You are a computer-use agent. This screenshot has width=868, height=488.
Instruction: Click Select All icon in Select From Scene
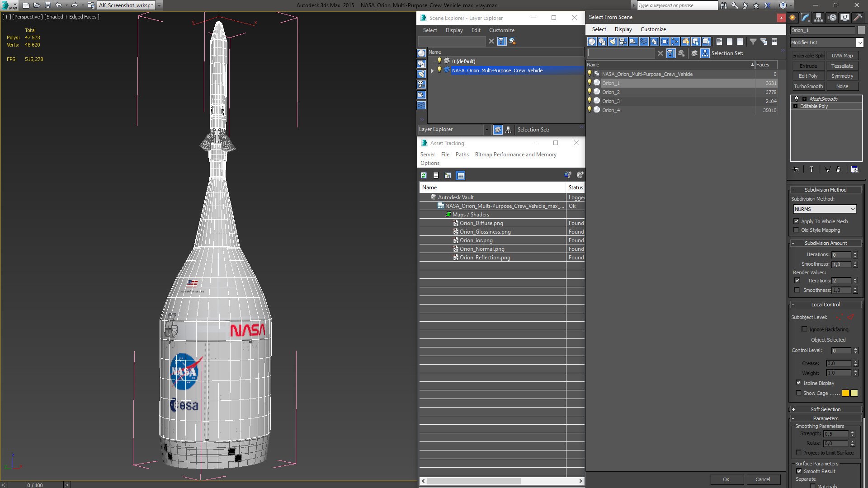(x=719, y=42)
